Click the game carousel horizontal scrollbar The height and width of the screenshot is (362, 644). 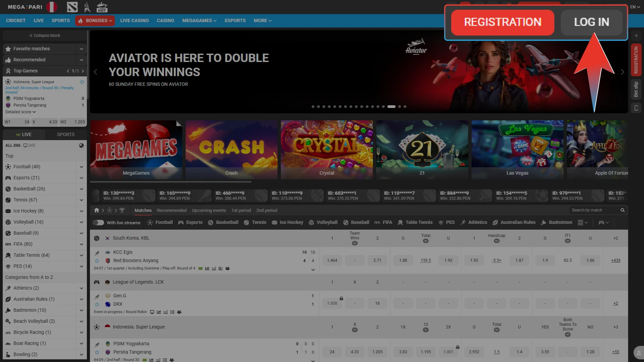pos(171,182)
